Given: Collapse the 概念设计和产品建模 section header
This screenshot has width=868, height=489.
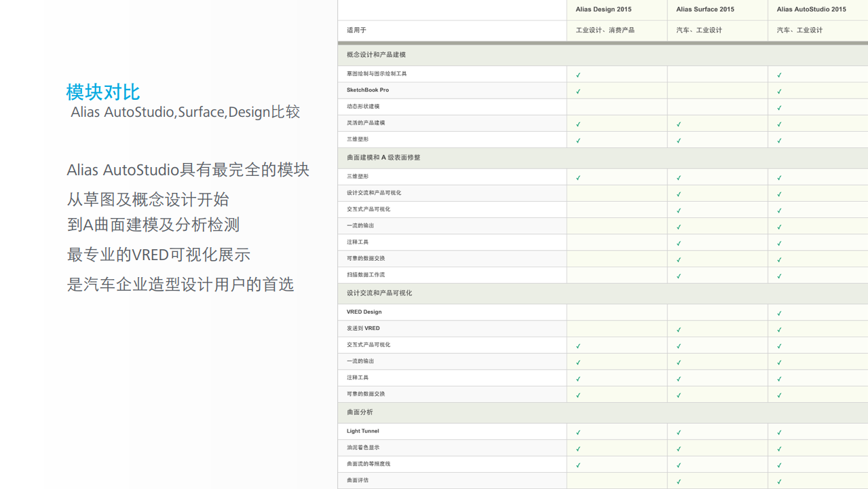Looking at the screenshot, I should click(376, 54).
